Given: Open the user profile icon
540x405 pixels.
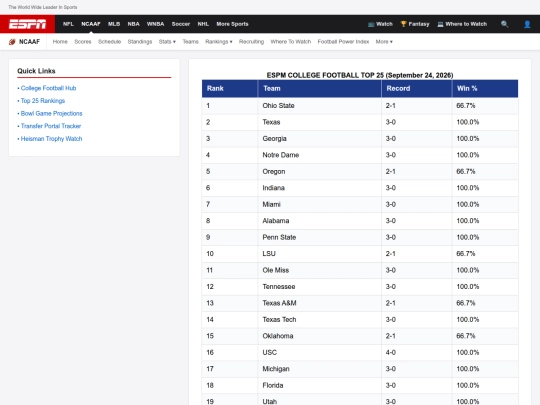Looking at the screenshot, I should pos(527,24).
